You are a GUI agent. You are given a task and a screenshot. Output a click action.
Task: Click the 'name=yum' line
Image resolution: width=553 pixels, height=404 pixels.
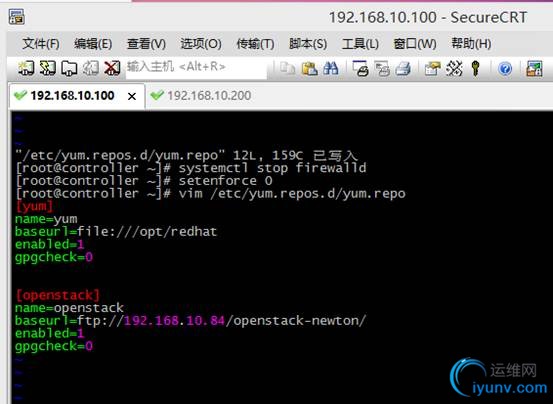point(46,219)
